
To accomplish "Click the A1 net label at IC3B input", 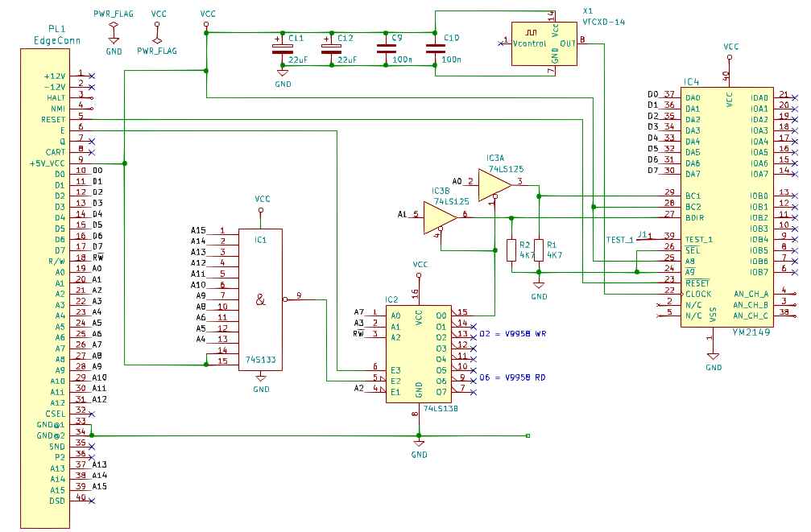I will (x=403, y=214).
